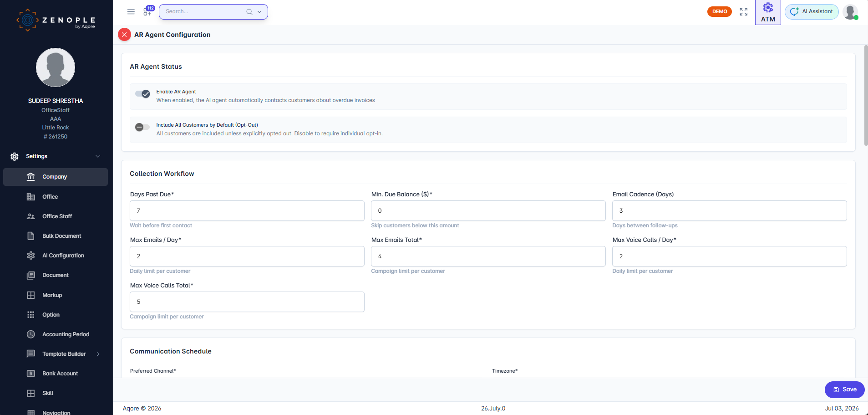Open the AI Assistant button
868x415 pixels.
(812, 12)
